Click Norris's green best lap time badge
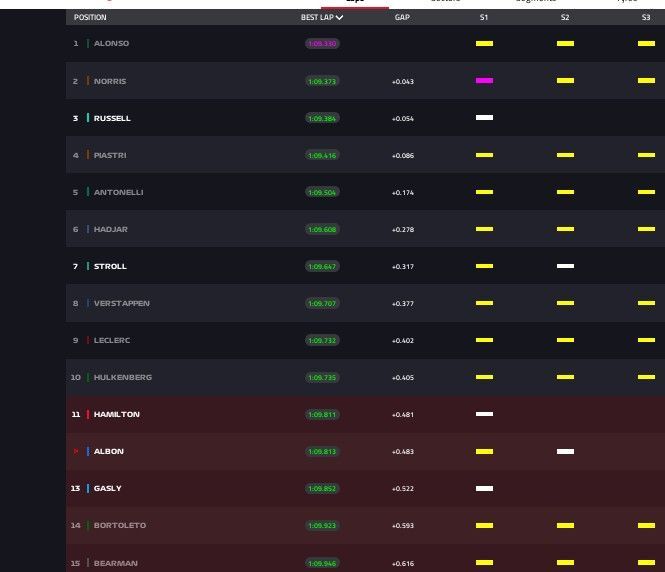665x572 pixels. coord(322,81)
